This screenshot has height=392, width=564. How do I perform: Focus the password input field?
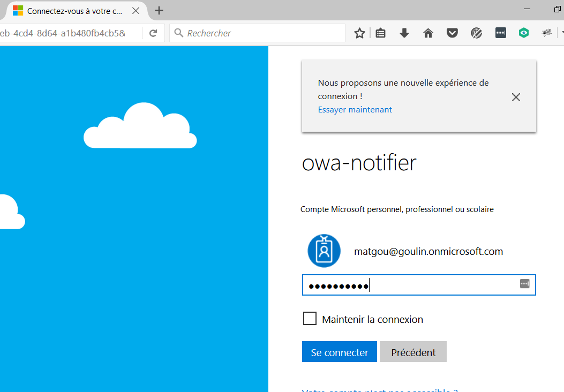[419, 285]
